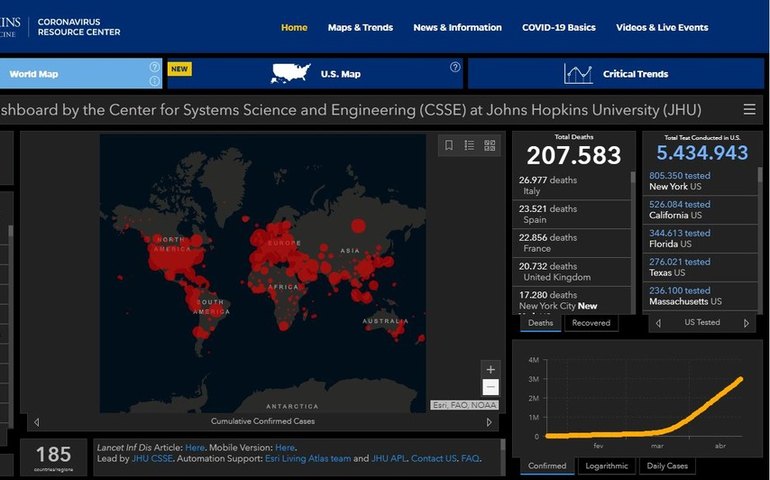Zoom in on the map
This screenshot has height=480, width=770.
[x=490, y=369]
